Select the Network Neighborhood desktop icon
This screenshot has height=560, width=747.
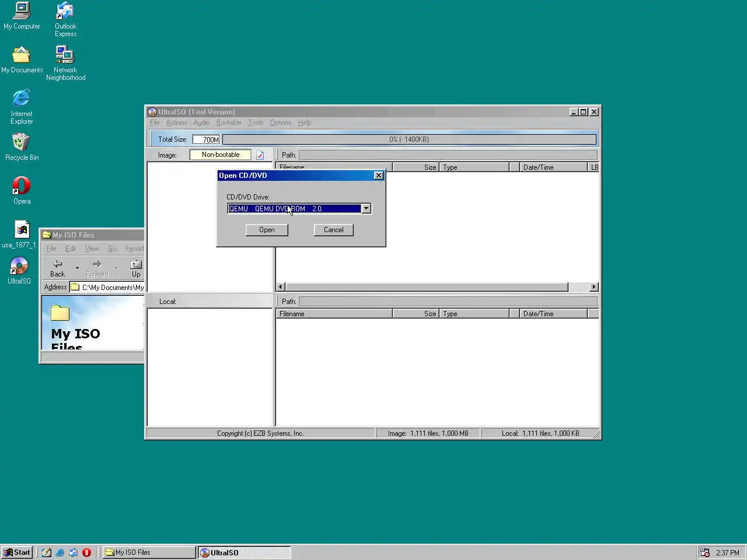coord(65,63)
